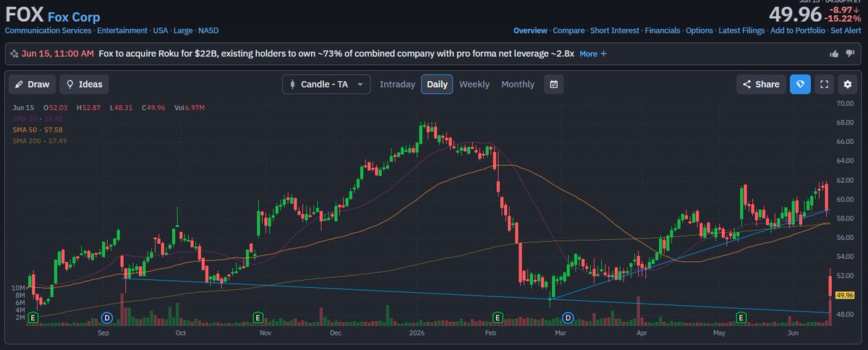Screen dimensions: 868x350
Task: Add FOX to Portfolio
Action: tap(798, 31)
